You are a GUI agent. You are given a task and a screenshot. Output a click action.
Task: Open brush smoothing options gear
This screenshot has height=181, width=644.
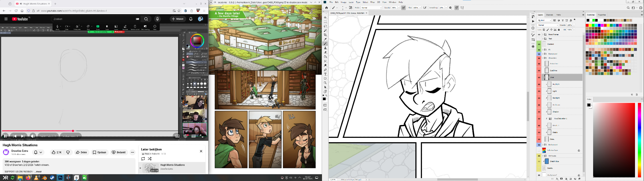(450, 8)
